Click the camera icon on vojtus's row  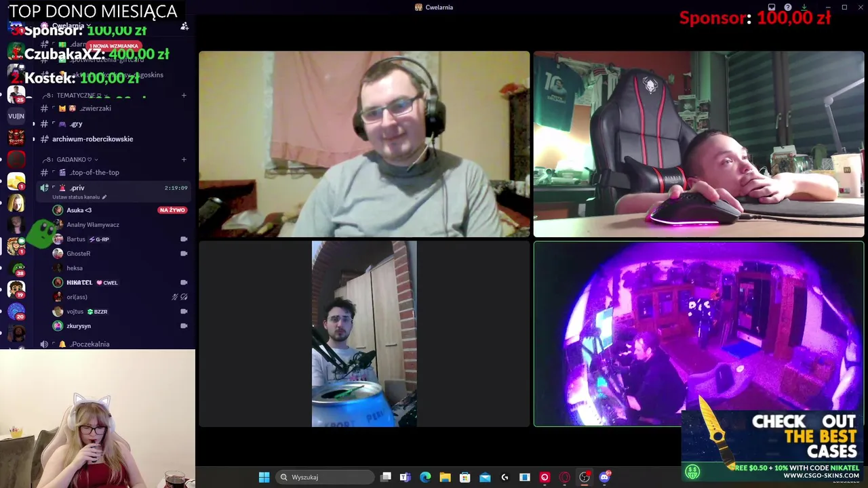[184, 312]
